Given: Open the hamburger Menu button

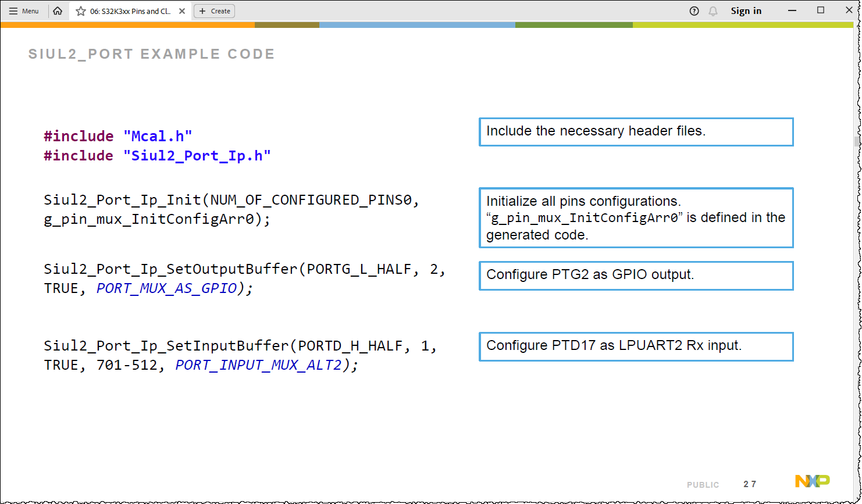Looking at the screenshot, I should (x=24, y=11).
